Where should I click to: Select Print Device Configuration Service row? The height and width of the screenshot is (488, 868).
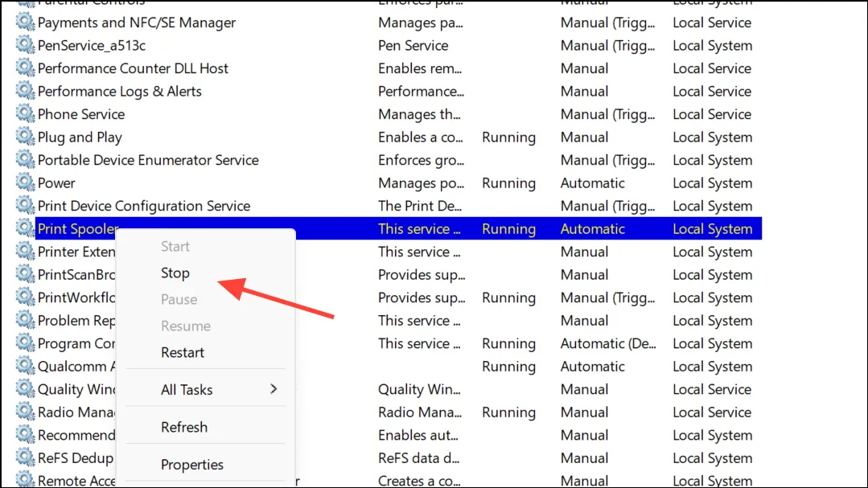[x=388, y=206]
